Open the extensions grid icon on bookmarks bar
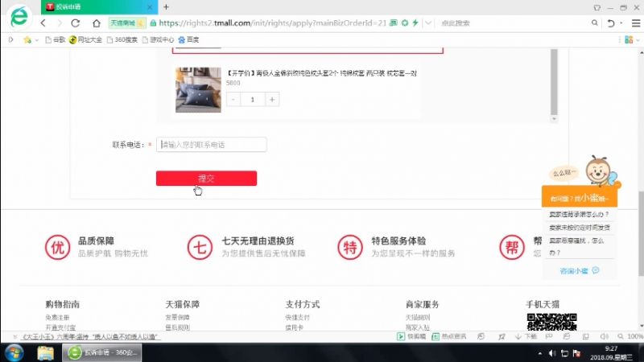Screen dimensions: 644x362 pos(629,39)
